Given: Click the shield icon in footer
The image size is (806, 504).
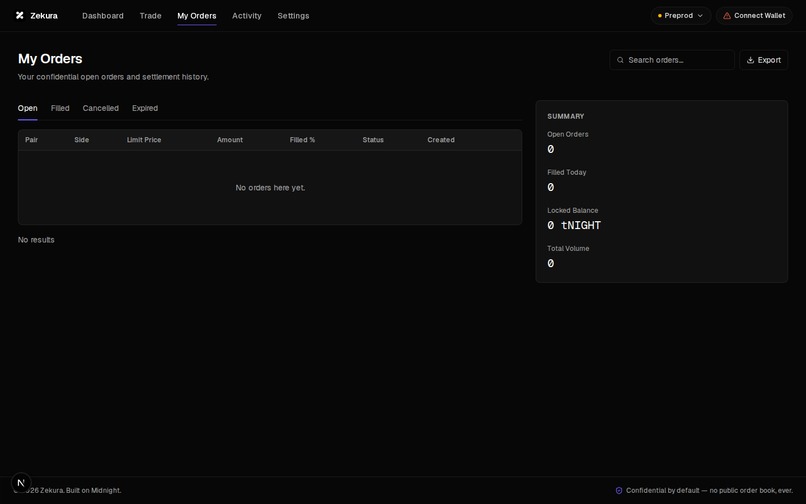Looking at the screenshot, I should [x=619, y=491].
